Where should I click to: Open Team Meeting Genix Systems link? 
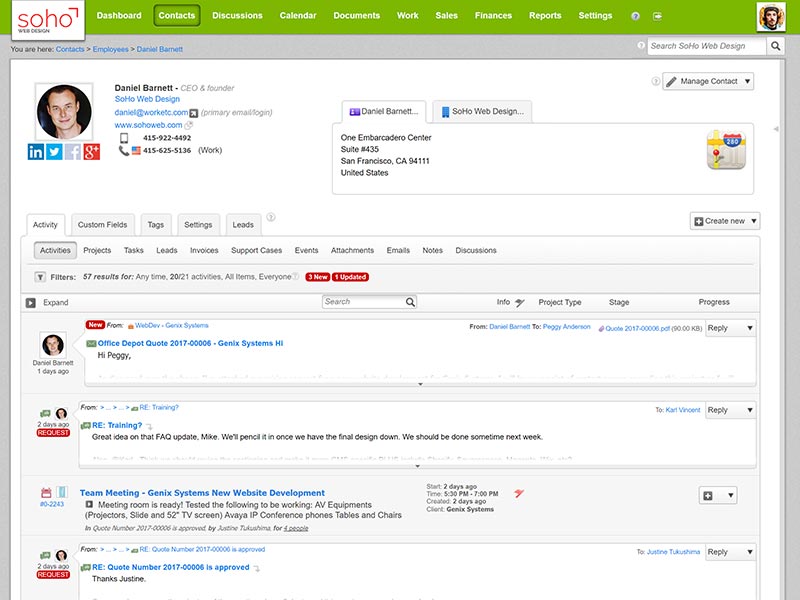pyautogui.click(x=202, y=493)
